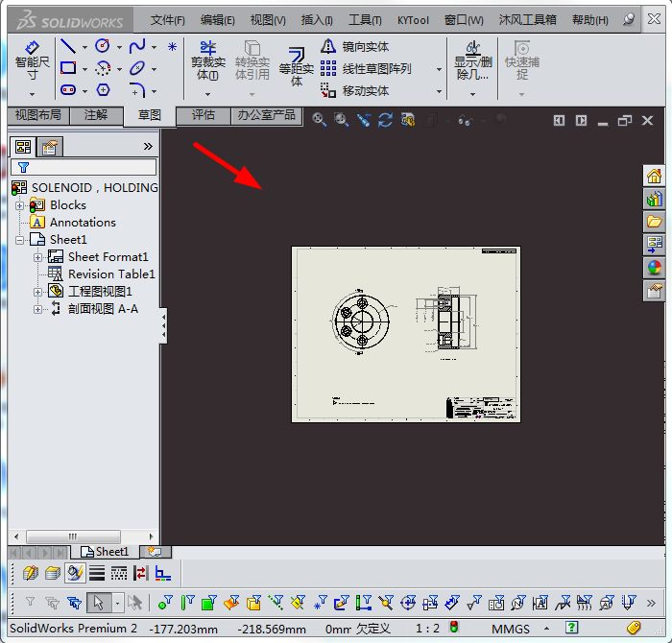Open the PropertyManager tab in the left panel
This screenshot has width=672, height=643.
pos(49,147)
